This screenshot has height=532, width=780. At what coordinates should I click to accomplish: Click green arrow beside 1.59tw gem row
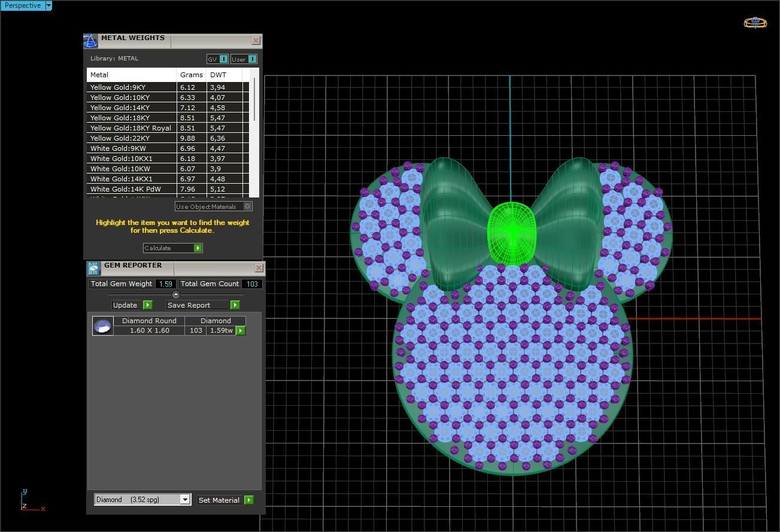coord(241,330)
